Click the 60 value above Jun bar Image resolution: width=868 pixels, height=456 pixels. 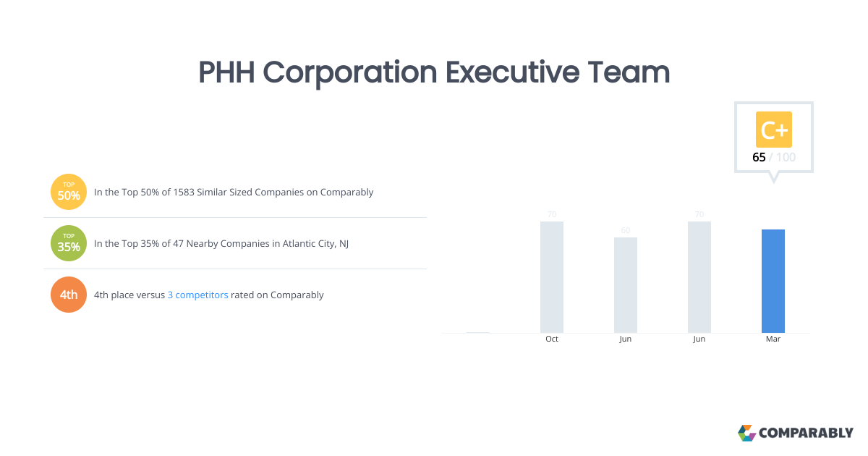(x=626, y=230)
